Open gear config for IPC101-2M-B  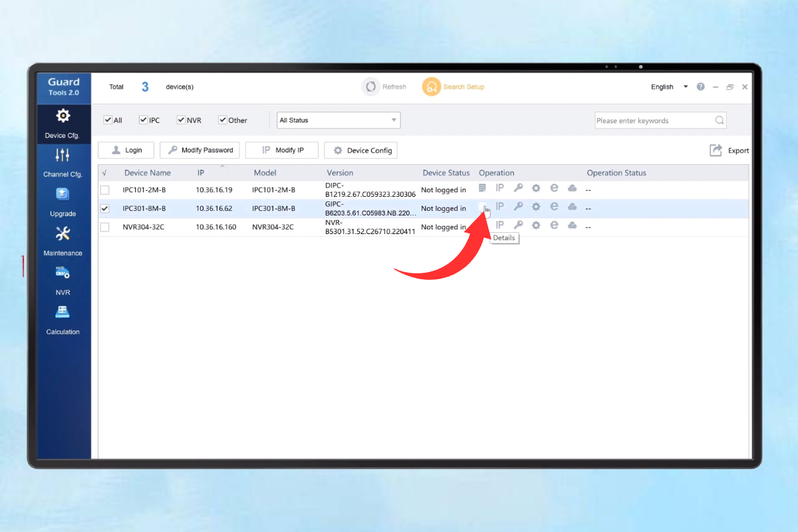pyautogui.click(x=536, y=189)
